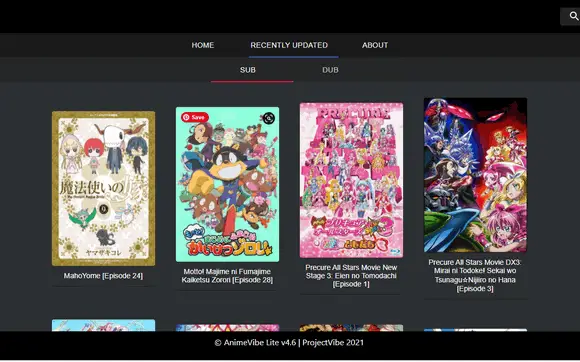Viewport: 580px width, 362px height.
Task: Switch to the DUB tab
Action: (x=330, y=70)
